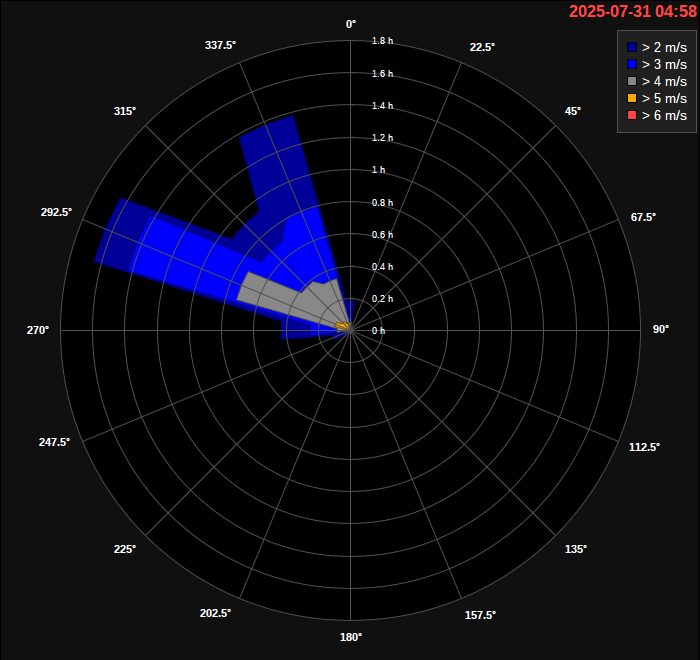Click the small orange > 5 m/s sector near center
Screen dimensions: 700x660
[343, 326]
